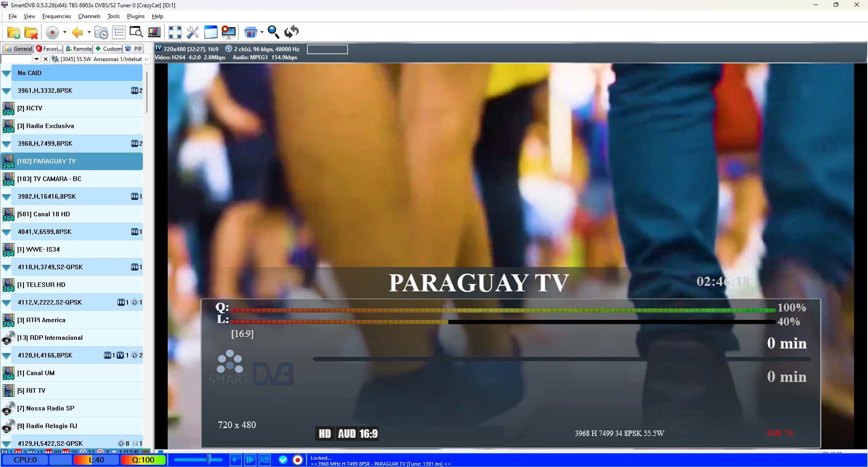Click the blue window icon in toolbar
Screen dimensions: 868x467
(x=211, y=32)
